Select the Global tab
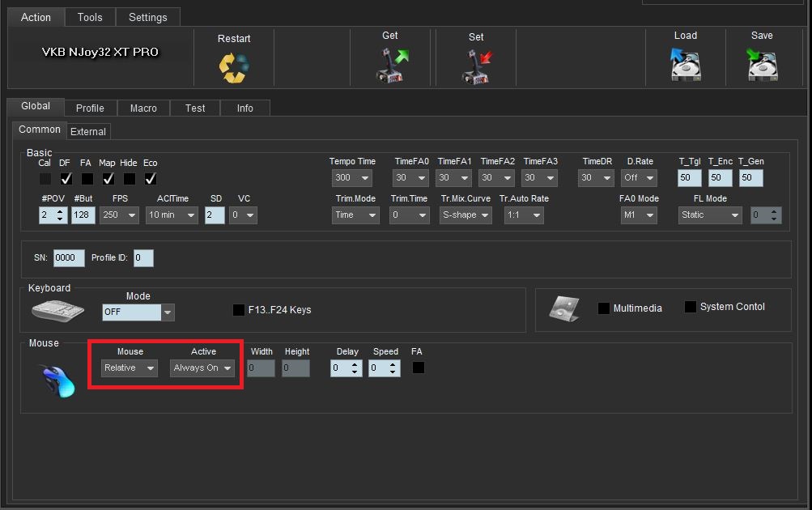 click(x=36, y=106)
